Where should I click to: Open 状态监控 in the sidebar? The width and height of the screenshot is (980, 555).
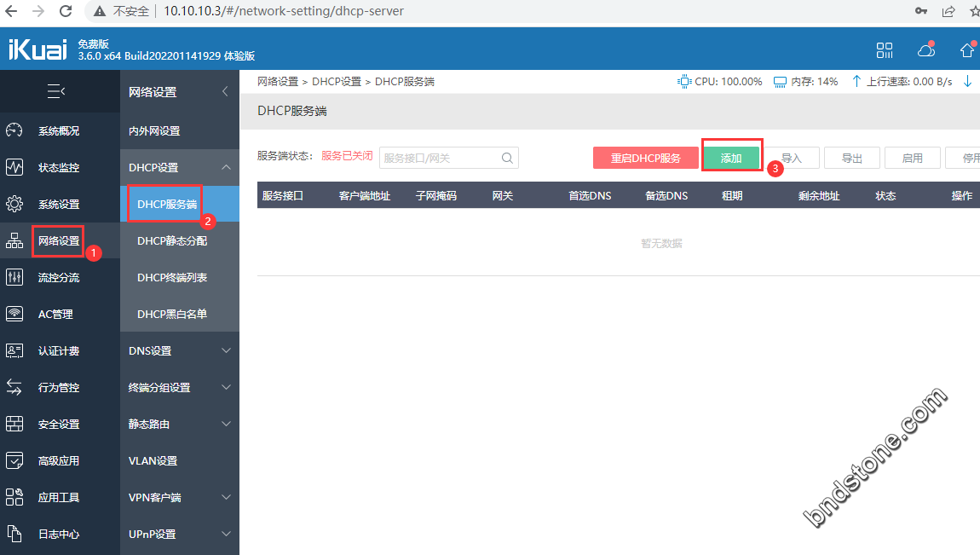[59, 167]
